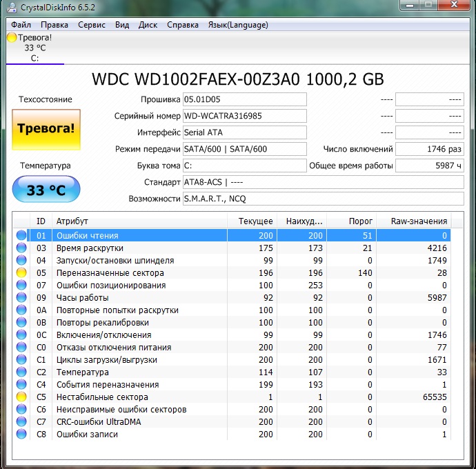Image resolution: width=476 pixels, height=469 pixels.
Task: Select the CRC-ошибки UltraDMA attribute text
Action: [99, 422]
